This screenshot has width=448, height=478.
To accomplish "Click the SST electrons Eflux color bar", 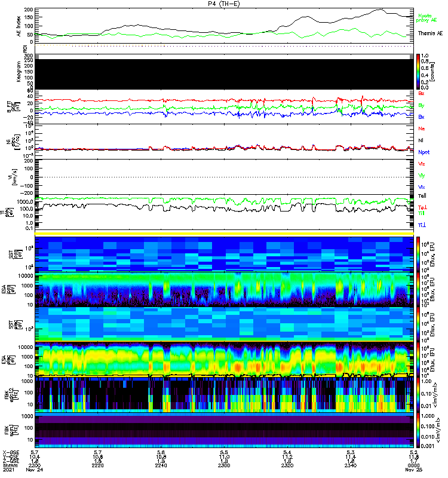I will coord(418,324).
